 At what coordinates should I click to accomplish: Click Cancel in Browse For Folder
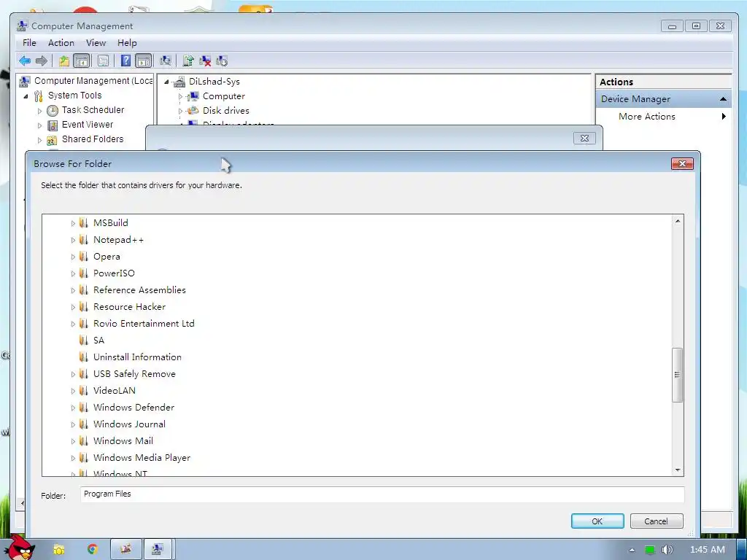click(x=656, y=521)
